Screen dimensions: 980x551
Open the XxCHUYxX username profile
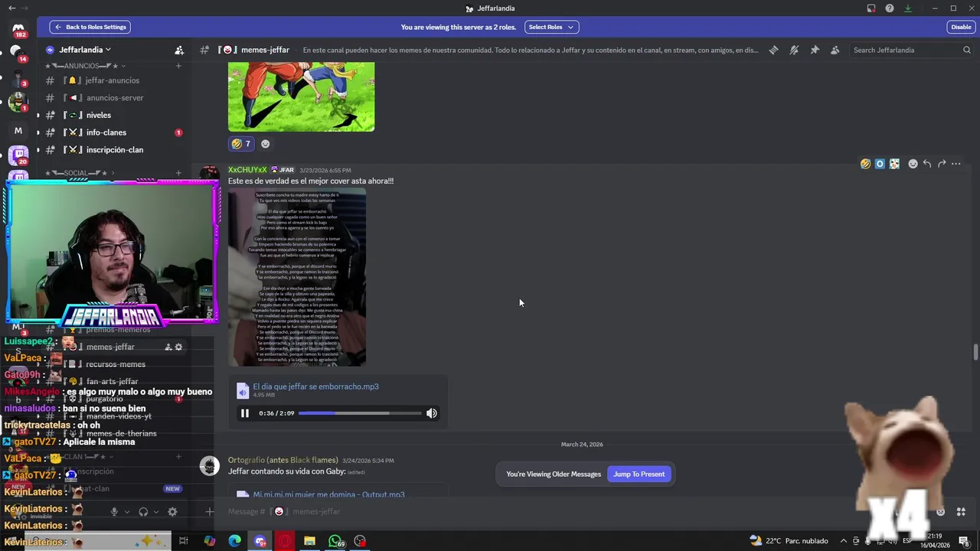247,170
